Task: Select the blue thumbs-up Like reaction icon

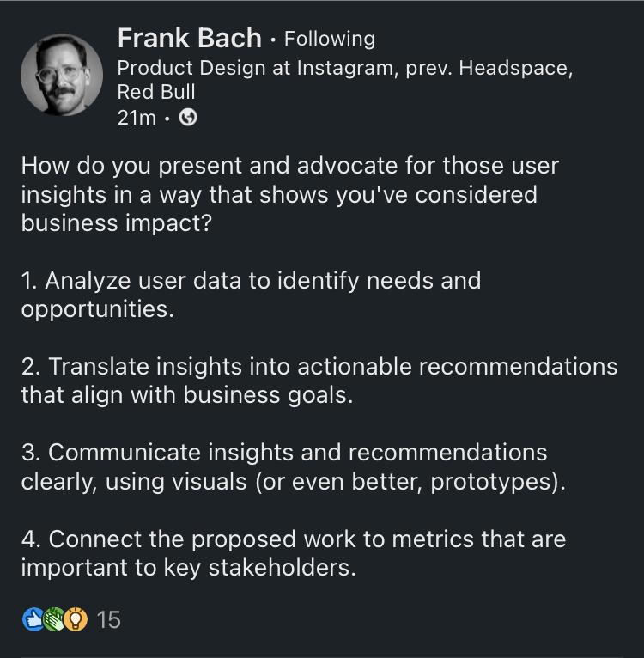Action: (33, 619)
